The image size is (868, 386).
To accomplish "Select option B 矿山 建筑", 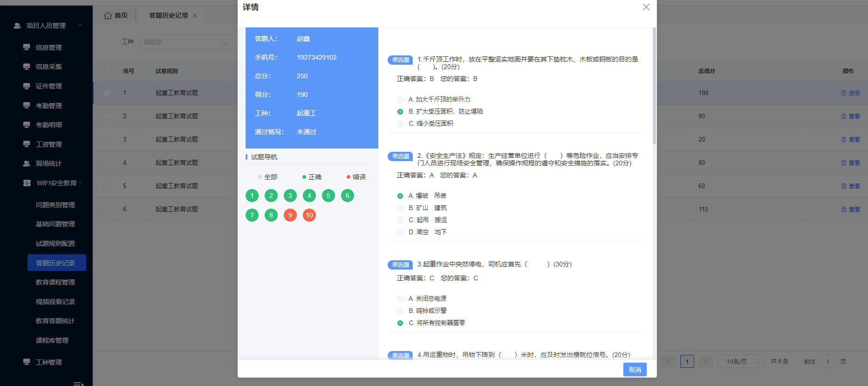I will (400, 208).
